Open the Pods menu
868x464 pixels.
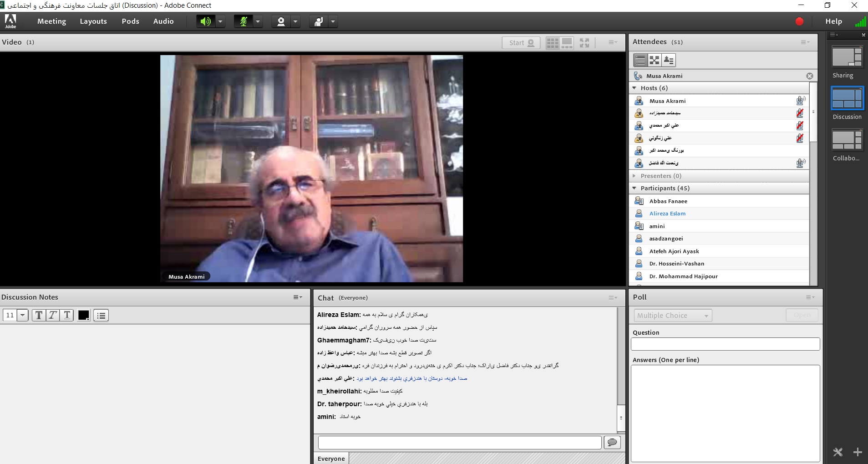(x=131, y=21)
